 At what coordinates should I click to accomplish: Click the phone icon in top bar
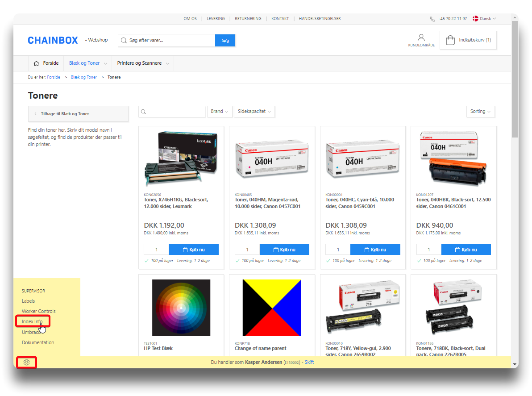pyautogui.click(x=432, y=19)
